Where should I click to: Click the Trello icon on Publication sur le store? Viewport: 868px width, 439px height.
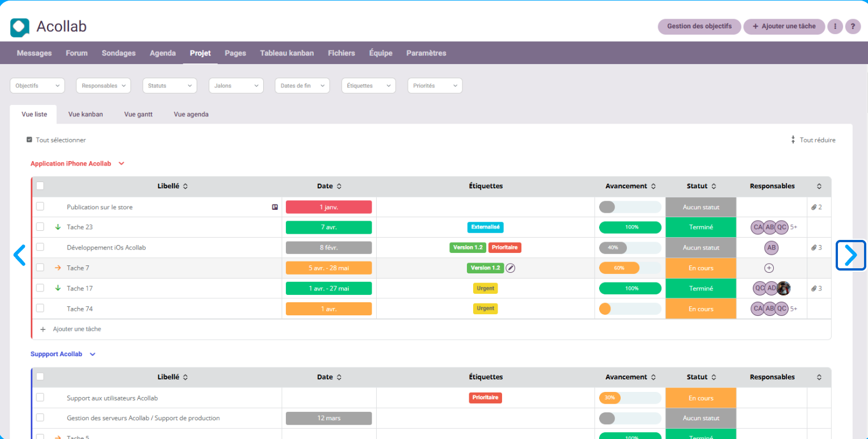(275, 207)
